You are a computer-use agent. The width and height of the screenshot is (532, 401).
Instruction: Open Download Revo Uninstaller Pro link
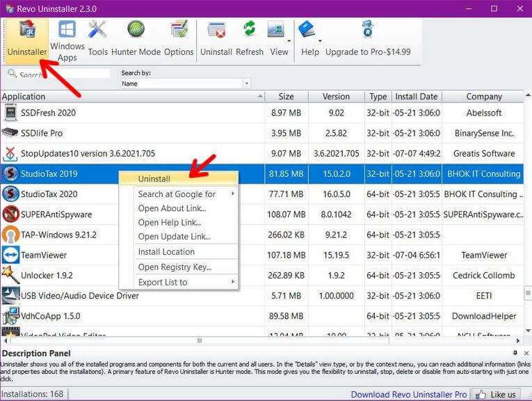409,395
